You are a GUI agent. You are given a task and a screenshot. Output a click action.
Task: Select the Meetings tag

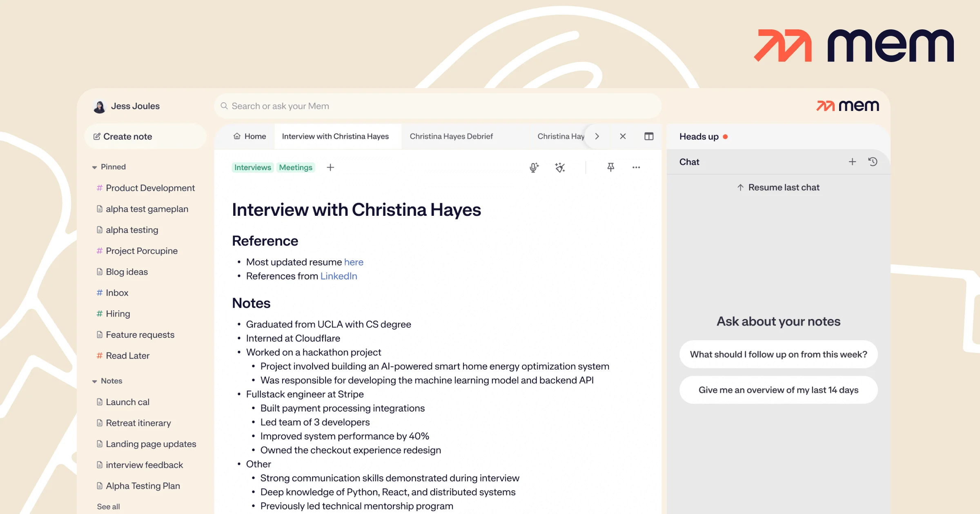click(x=296, y=167)
